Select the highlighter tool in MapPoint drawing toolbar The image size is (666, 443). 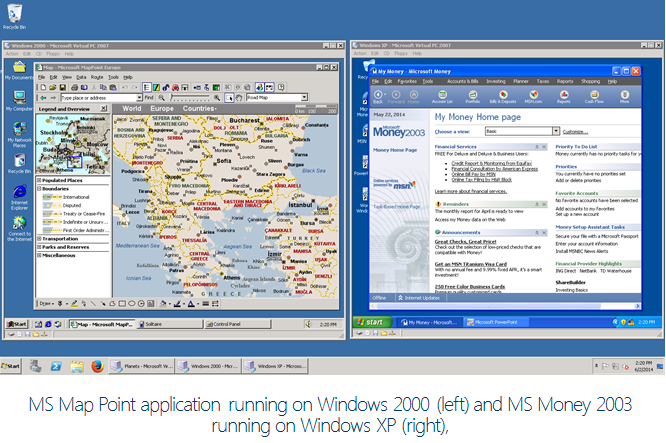[74, 304]
